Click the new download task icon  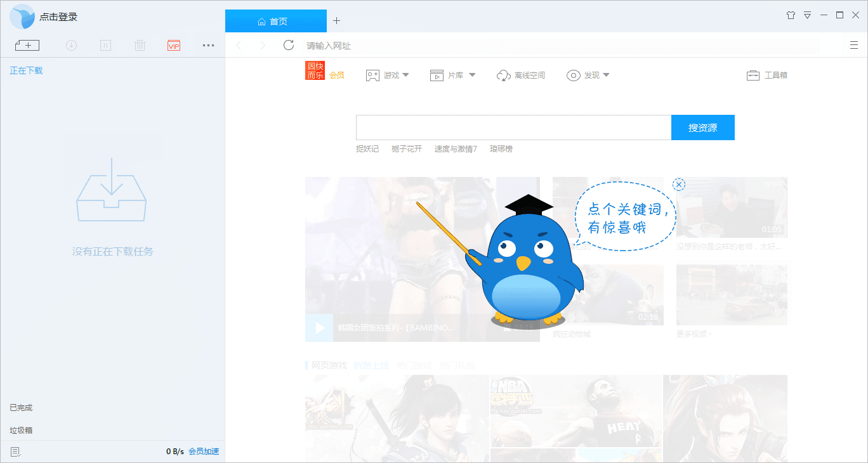tap(27, 45)
